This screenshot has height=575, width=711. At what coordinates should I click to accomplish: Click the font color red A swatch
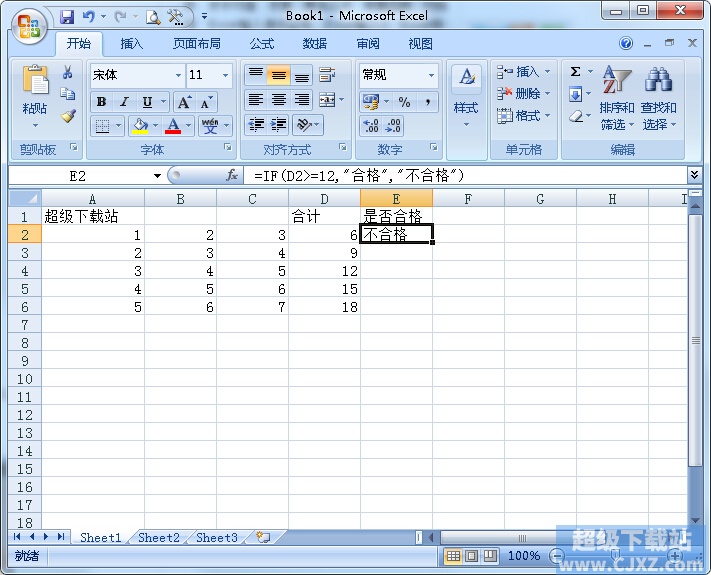tap(174, 126)
